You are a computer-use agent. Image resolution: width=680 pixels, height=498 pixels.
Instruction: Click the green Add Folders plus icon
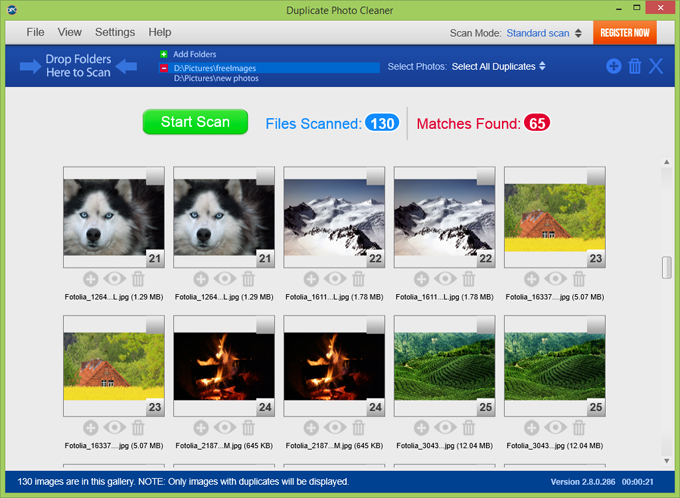pos(164,54)
